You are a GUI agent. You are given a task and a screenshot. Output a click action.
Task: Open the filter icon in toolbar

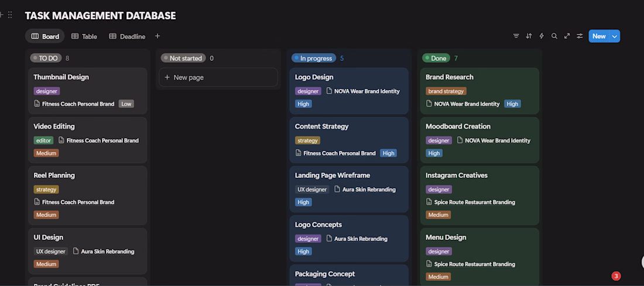pyautogui.click(x=516, y=36)
